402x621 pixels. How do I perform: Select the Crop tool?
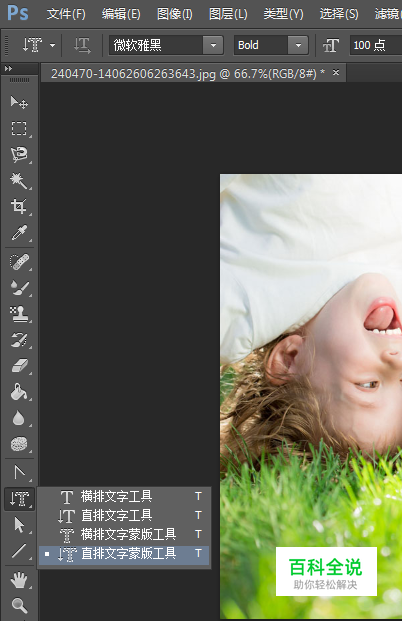pos(19,206)
